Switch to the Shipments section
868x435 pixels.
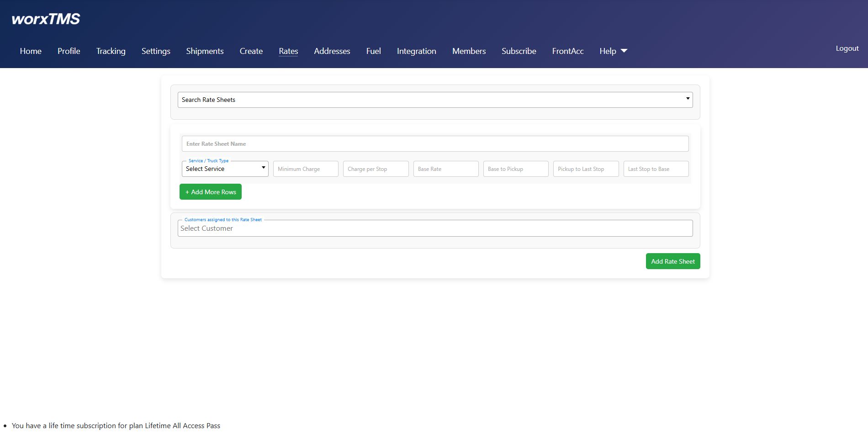coord(205,51)
